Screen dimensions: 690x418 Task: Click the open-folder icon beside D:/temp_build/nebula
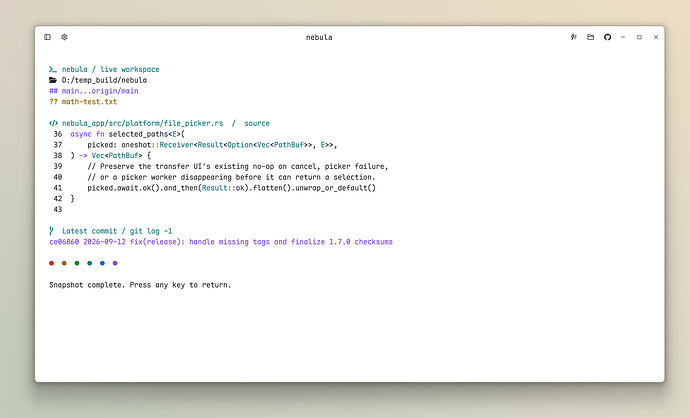coord(53,80)
